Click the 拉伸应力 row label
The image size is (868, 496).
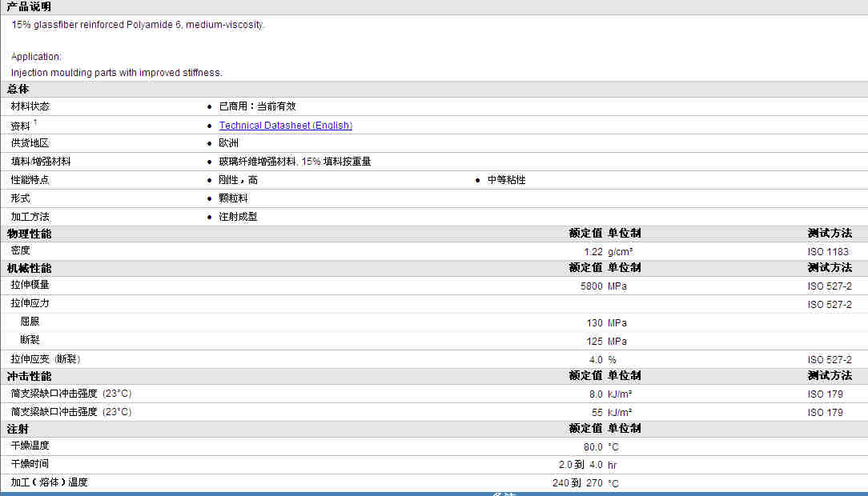click(30, 303)
